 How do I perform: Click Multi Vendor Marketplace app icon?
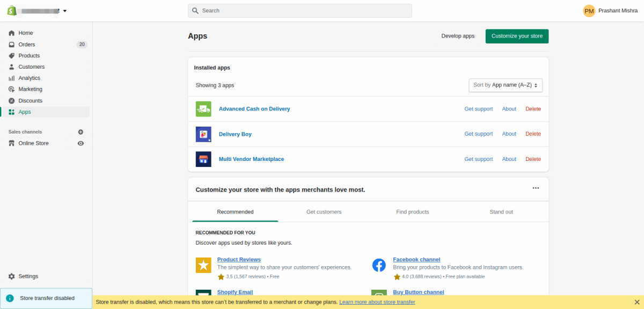pyautogui.click(x=203, y=159)
